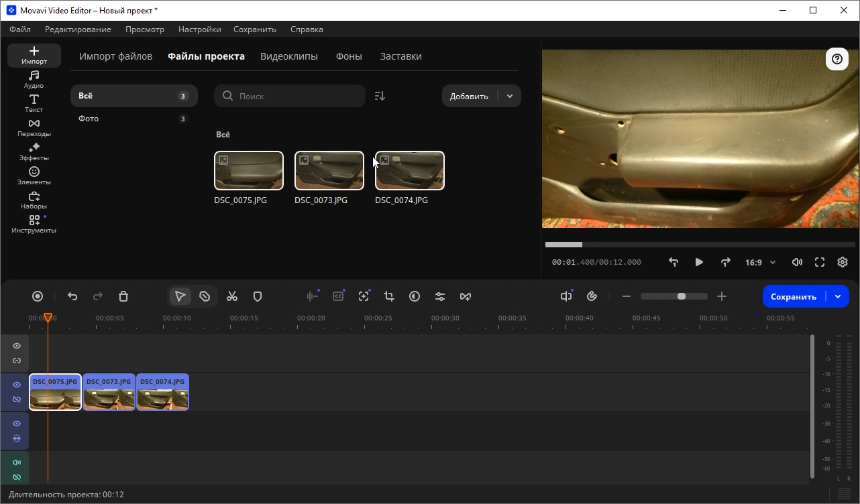Click the blue Сохранить button

[x=794, y=296]
